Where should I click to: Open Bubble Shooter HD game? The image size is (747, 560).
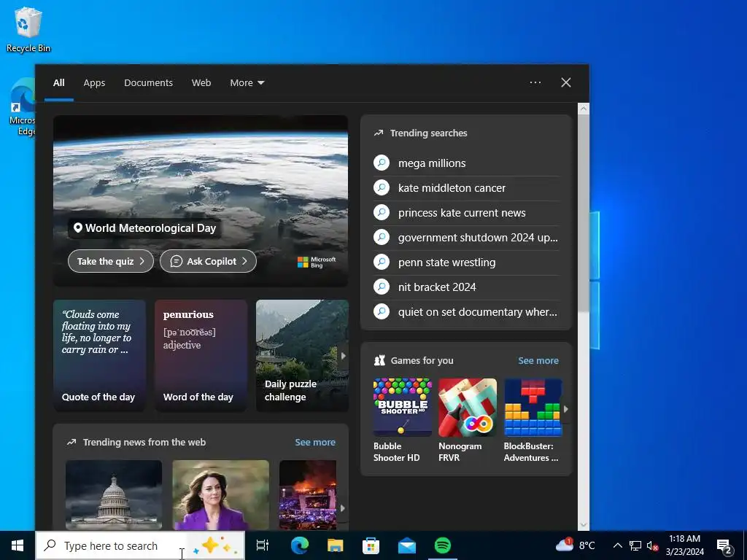pos(402,421)
